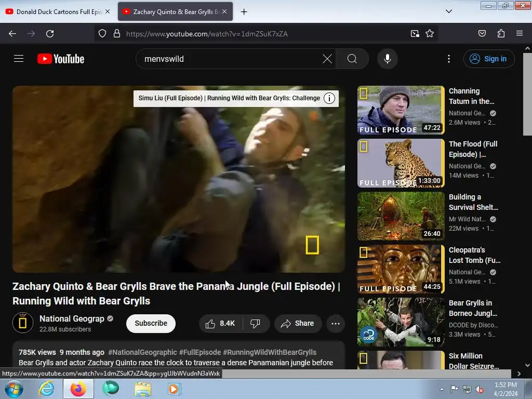The width and height of the screenshot is (532, 399).
Task: Click the #NationalGeographic hashtag
Action: (x=142, y=352)
